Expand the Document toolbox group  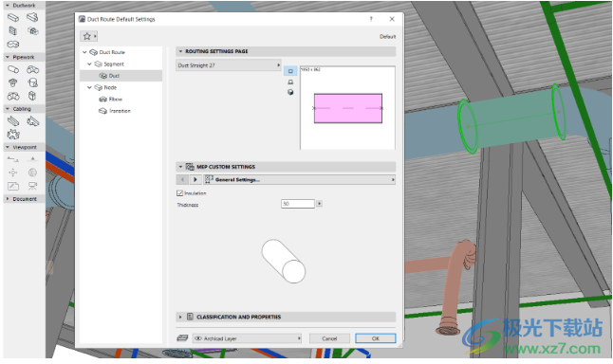click(8, 199)
